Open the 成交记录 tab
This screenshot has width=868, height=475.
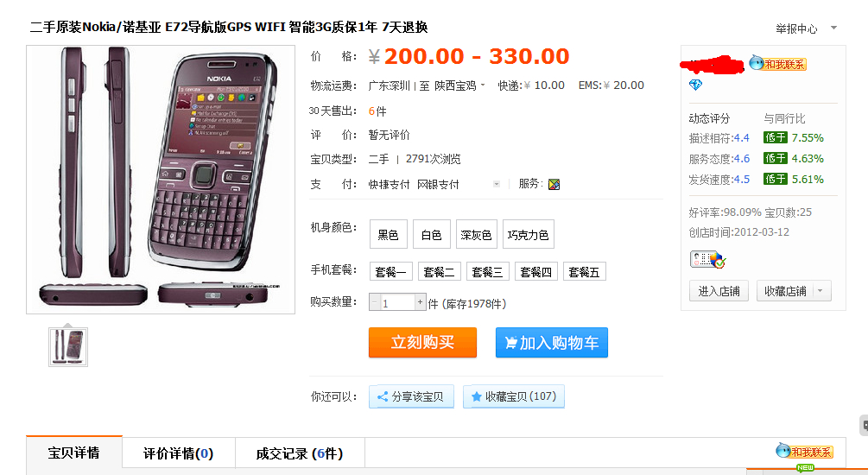coord(300,454)
